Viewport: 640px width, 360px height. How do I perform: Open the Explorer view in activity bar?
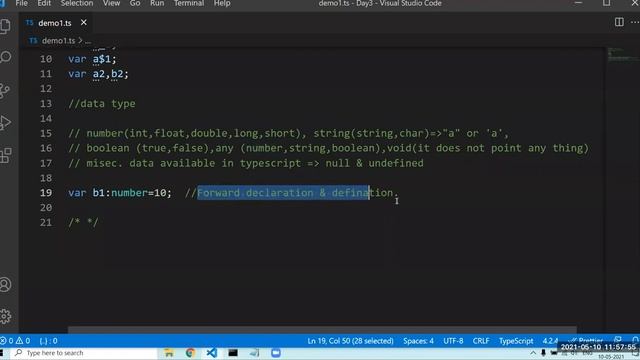6,26
